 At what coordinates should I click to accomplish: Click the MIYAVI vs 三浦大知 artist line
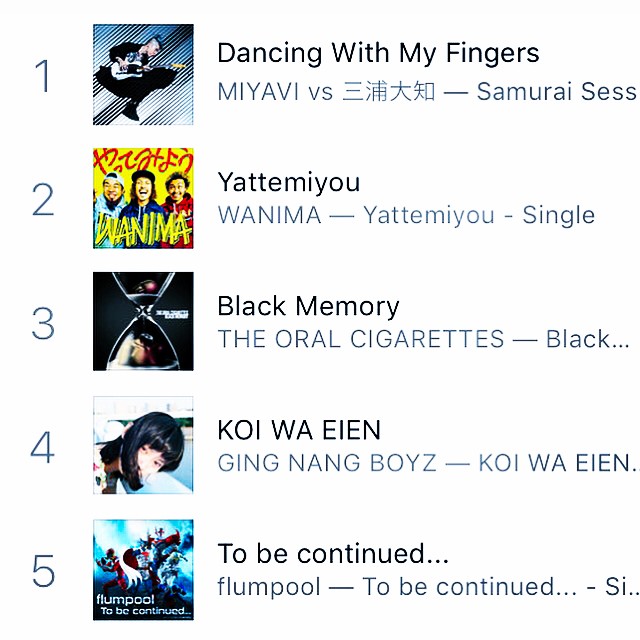tap(426, 92)
